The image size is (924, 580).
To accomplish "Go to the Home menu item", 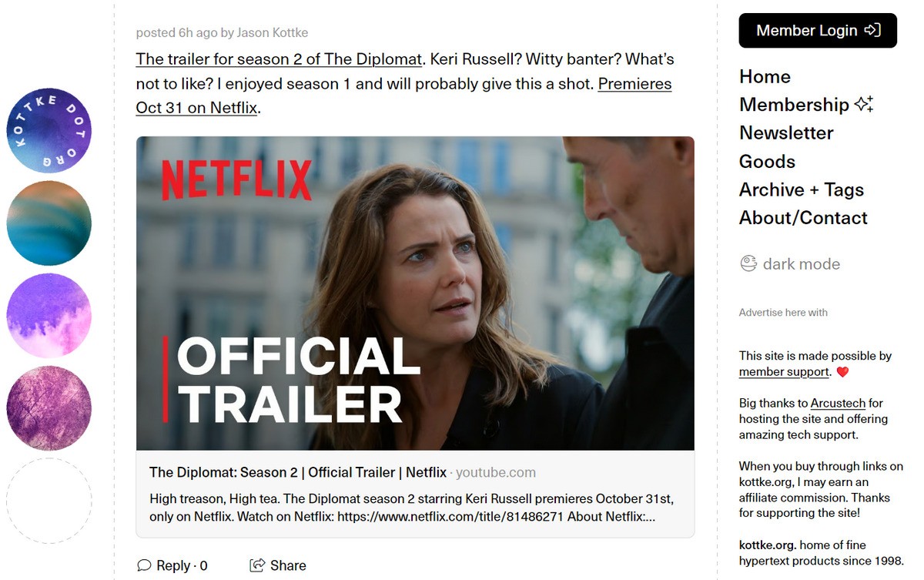I will 765,76.
